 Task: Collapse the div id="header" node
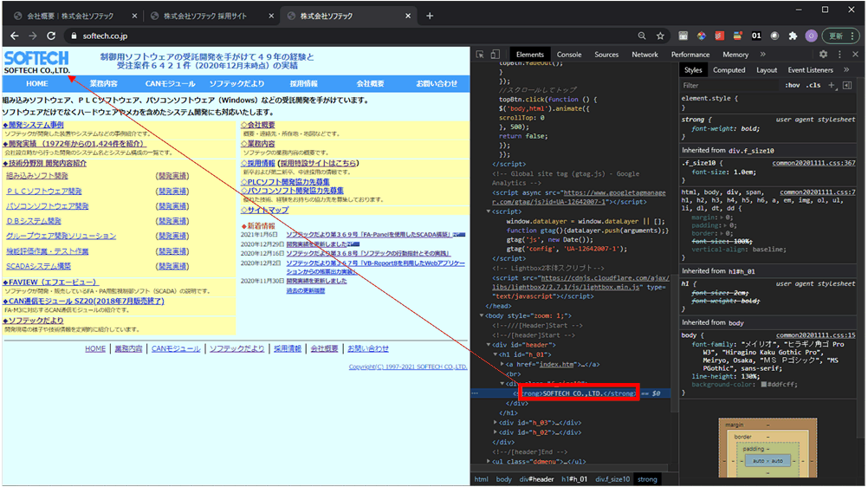point(488,345)
